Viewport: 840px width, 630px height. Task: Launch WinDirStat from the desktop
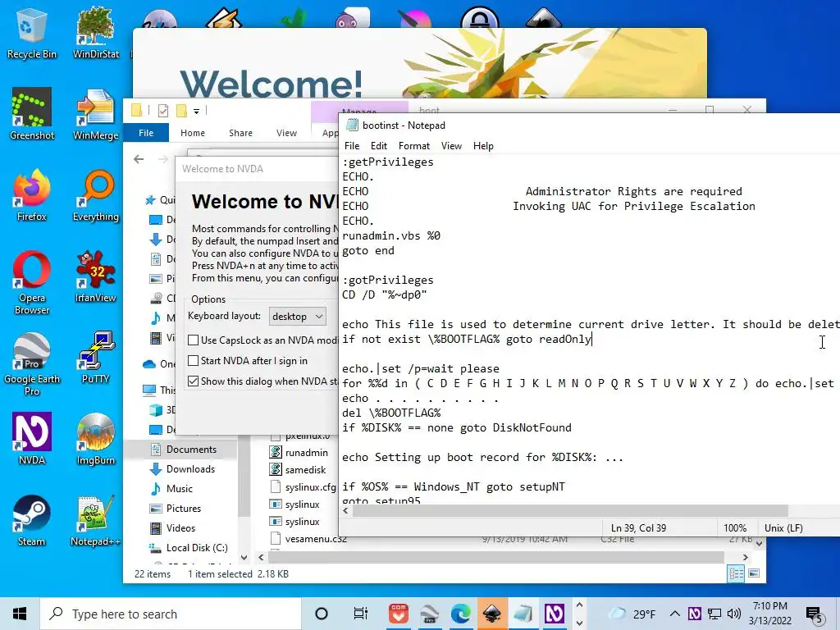pos(96,33)
